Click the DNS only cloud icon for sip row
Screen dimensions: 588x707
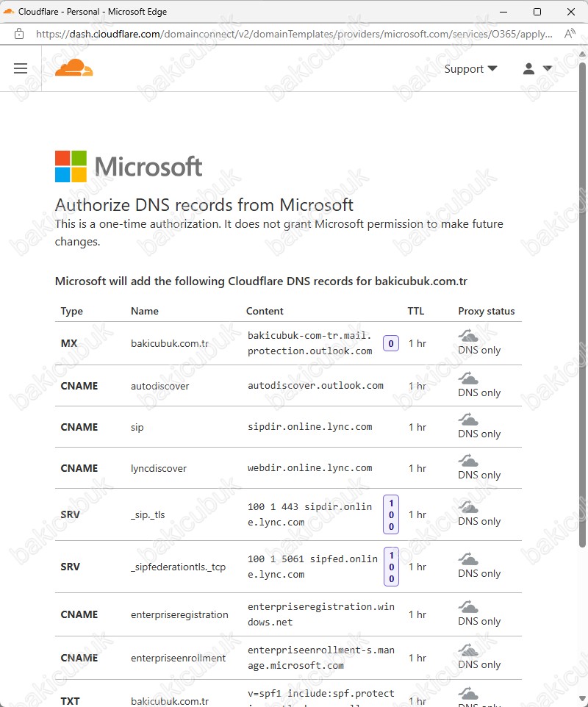tap(468, 420)
